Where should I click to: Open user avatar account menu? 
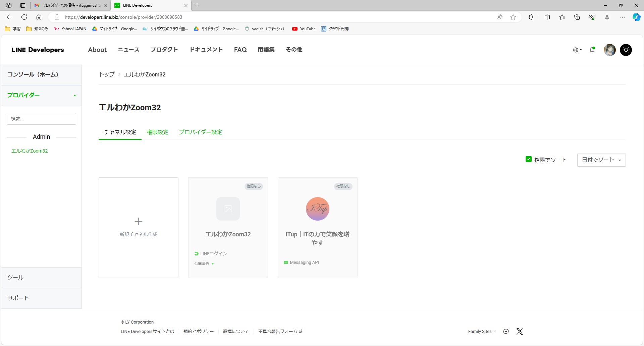(x=609, y=50)
